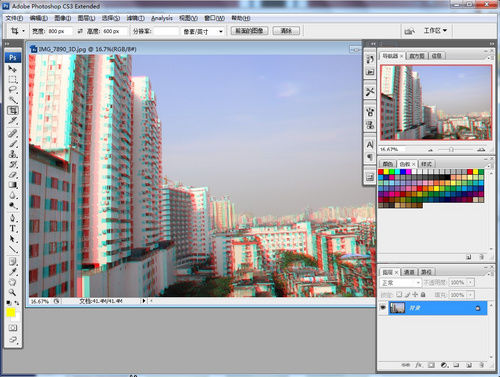Create a new layer from Layers panel
500x377 pixels.
(x=469, y=365)
